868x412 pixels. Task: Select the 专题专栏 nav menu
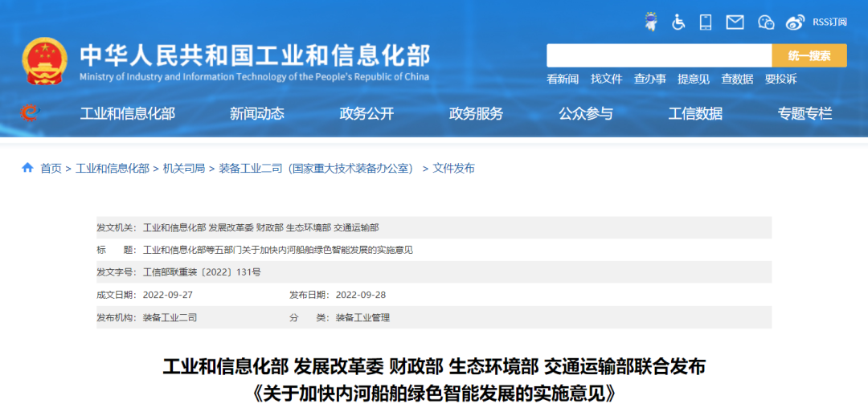point(805,114)
